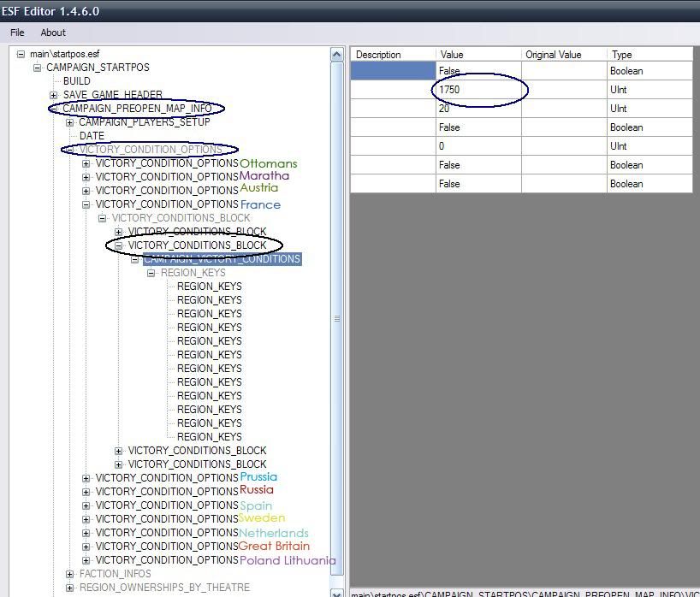This screenshot has width=700, height=597.
Task: Select the DATE tree item
Action: coord(92,136)
